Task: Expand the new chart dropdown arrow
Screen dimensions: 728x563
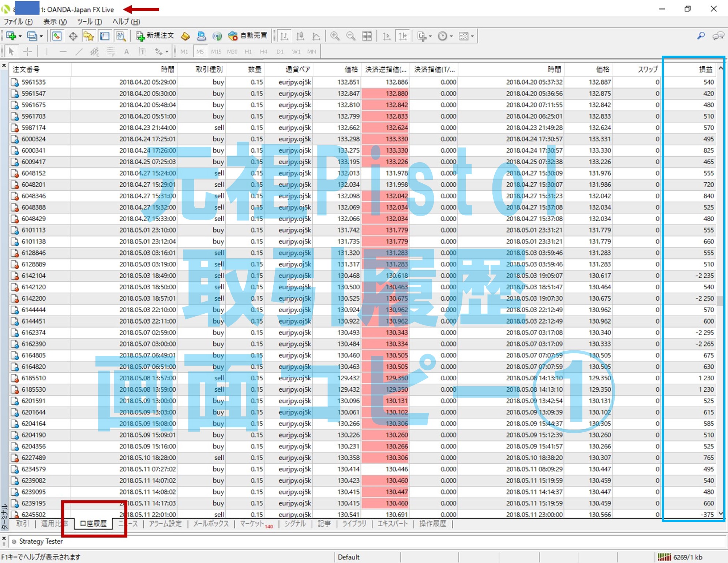Action: [x=20, y=36]
